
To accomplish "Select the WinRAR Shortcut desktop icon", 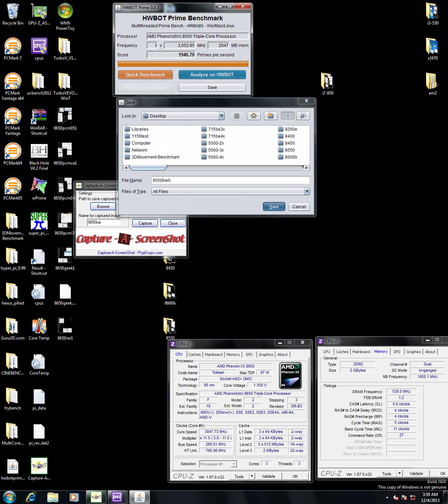I will point(39,122).
